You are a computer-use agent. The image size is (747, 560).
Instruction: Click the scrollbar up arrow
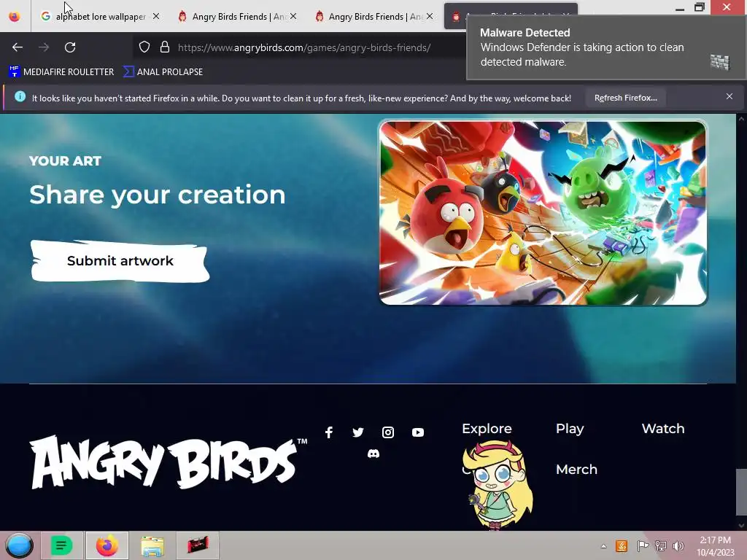[741, 119]
